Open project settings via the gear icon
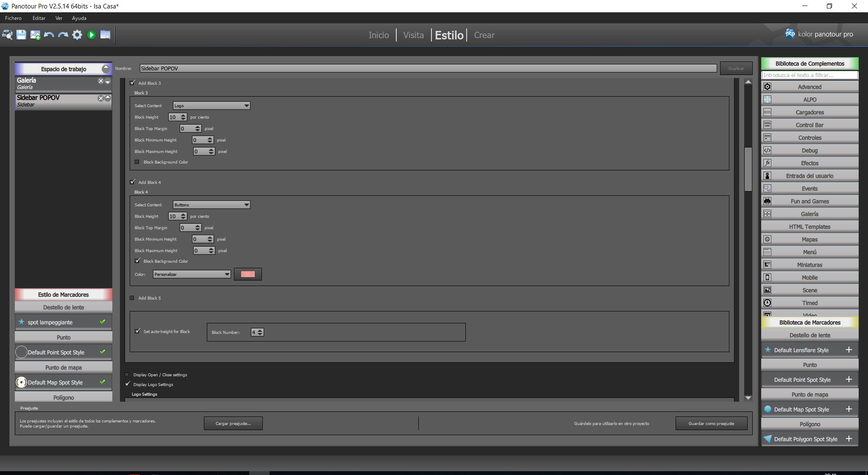 (77, 35)
